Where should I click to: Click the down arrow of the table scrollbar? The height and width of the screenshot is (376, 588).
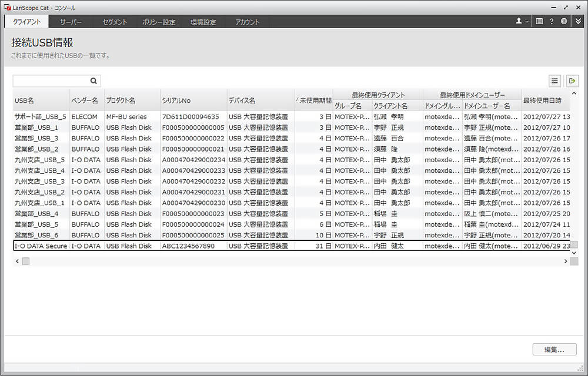tap(574, 253)
